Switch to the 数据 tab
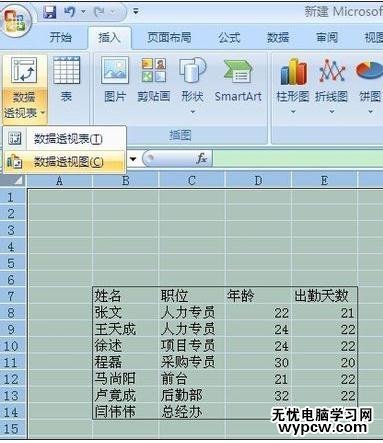 coord(278,37)
